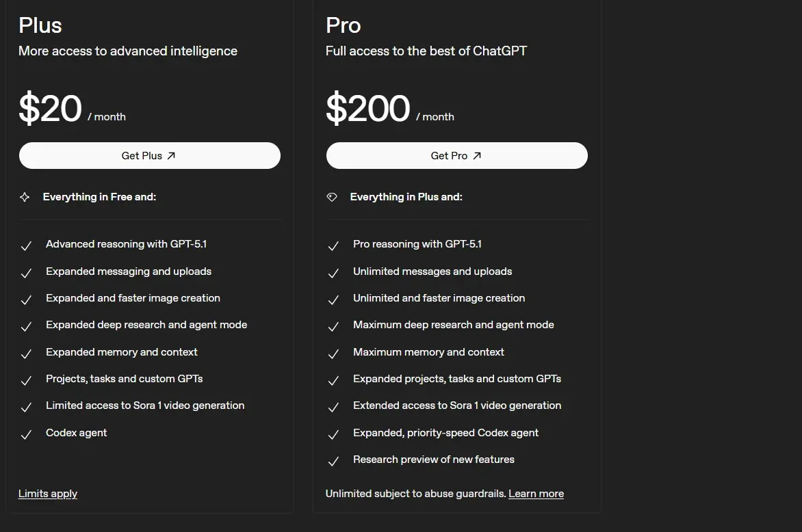Click the checkmark beside Unlimited messages and uploads

coord(333,273)
